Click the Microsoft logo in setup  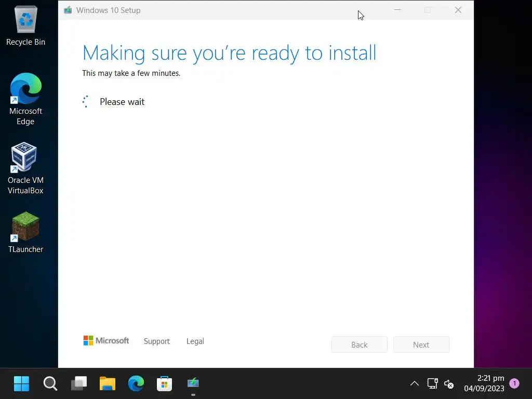pyautogui.click(x=106, y=341)
